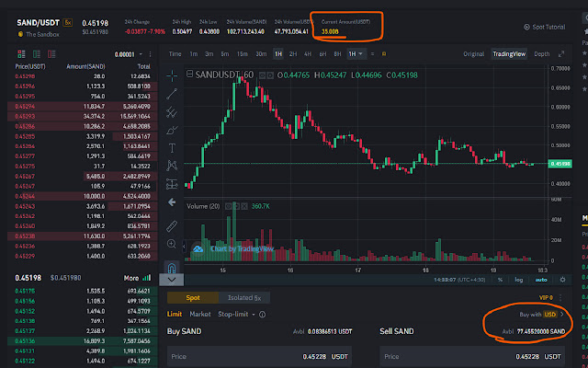
Task: Open Stop-limit order type dropdown
Action: (x=236, y=314)
